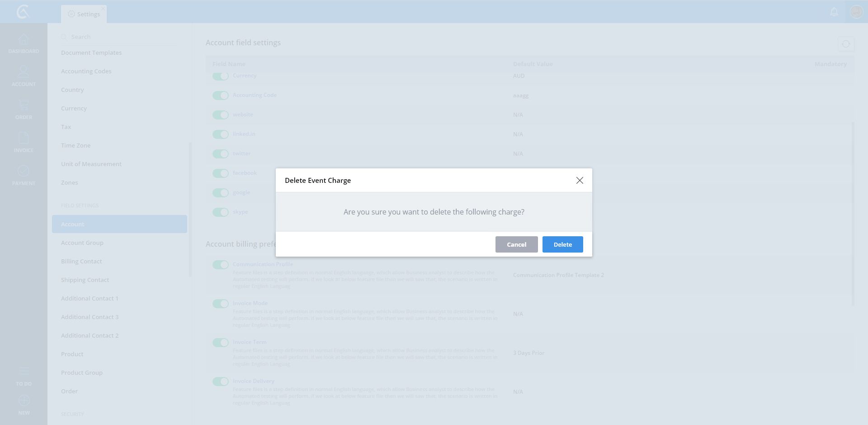Click the settings Search field
This screenshot has height=425, width=868.
pyautogui.click(x=122, y=37)
